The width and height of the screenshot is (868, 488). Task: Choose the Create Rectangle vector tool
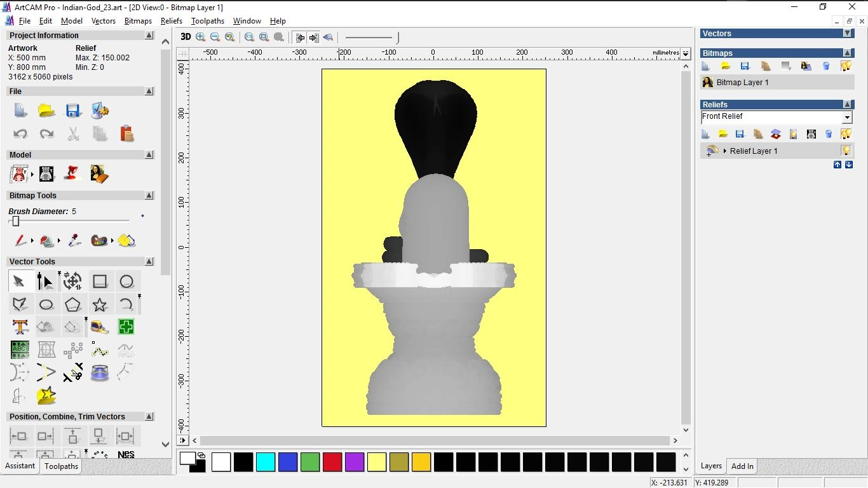[x=100, y=281]
